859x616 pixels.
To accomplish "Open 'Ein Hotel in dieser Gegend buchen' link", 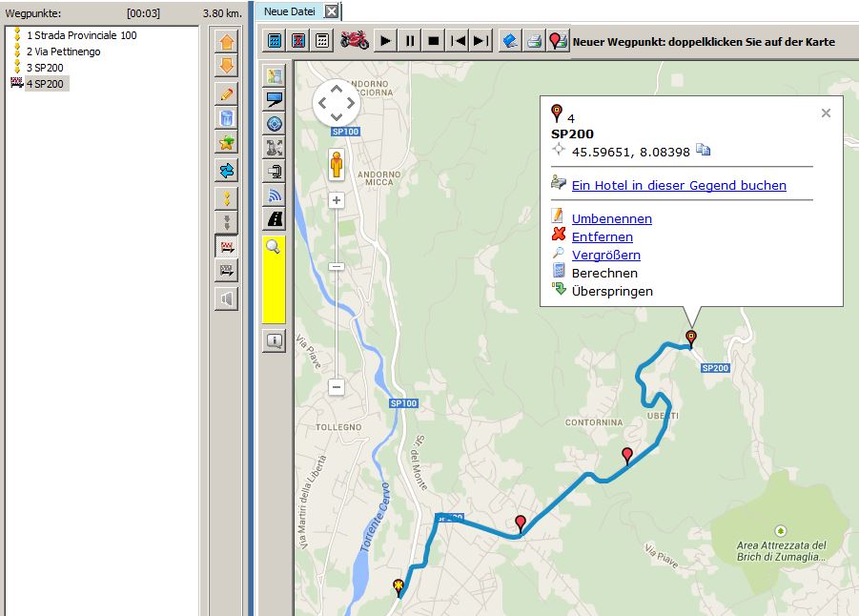I will tap(679, 186).
